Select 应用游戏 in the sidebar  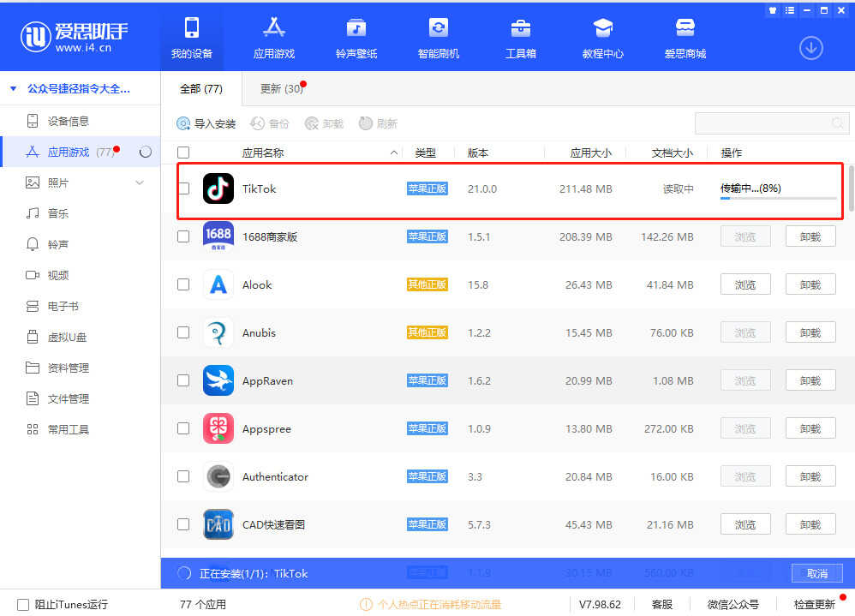pyautogui.click(x=81, y=153)
